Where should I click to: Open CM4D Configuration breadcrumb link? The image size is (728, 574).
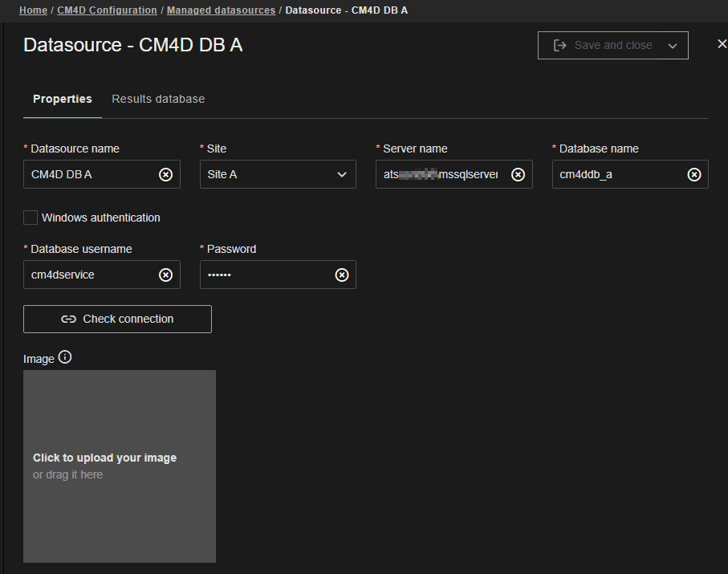107,10
